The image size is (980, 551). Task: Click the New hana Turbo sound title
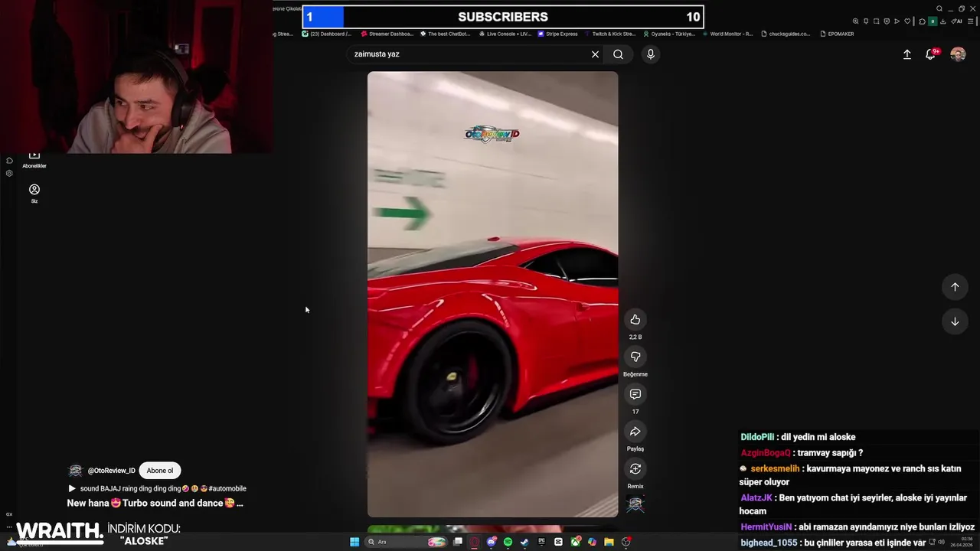(x=155, y=503)
